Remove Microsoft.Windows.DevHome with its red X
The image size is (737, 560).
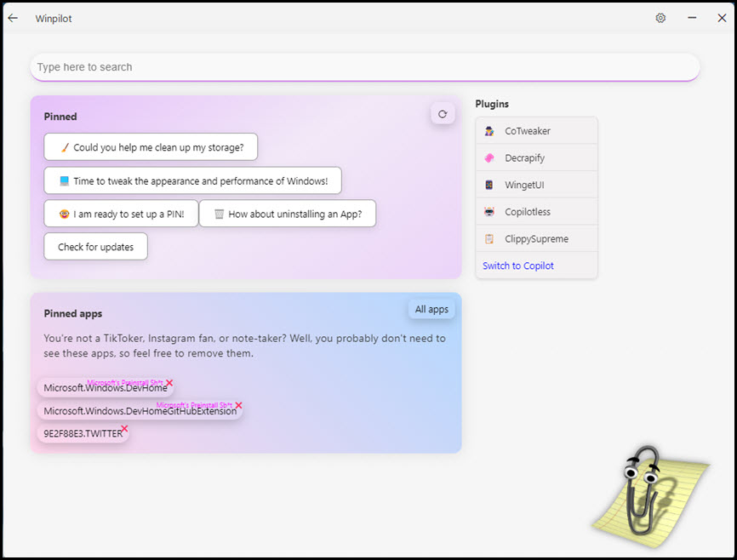[169, 383]
